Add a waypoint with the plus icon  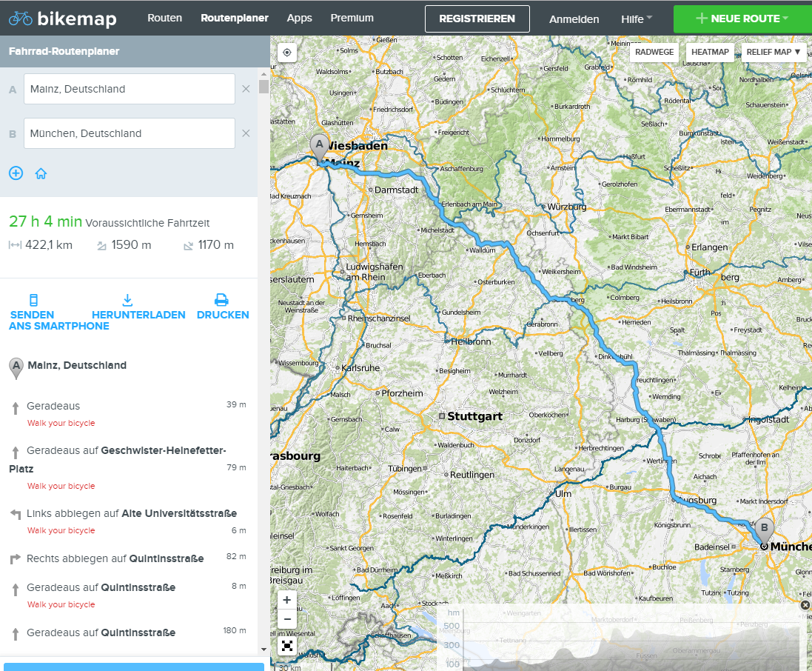pos(16,173)
